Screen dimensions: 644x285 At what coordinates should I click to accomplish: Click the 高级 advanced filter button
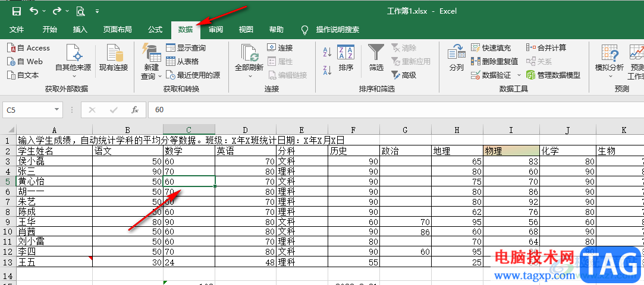[404, 75]
